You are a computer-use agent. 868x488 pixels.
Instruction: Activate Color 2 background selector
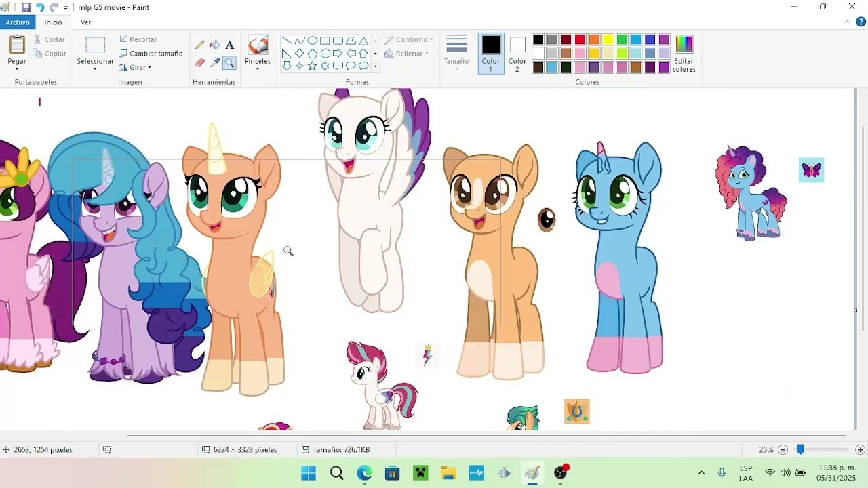tap(517, 53)
